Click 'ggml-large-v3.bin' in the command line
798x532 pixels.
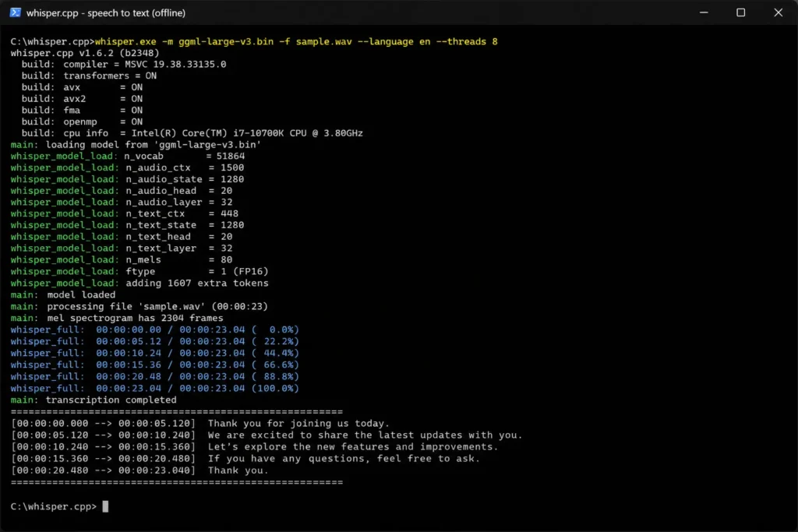[x=226, y=42]
